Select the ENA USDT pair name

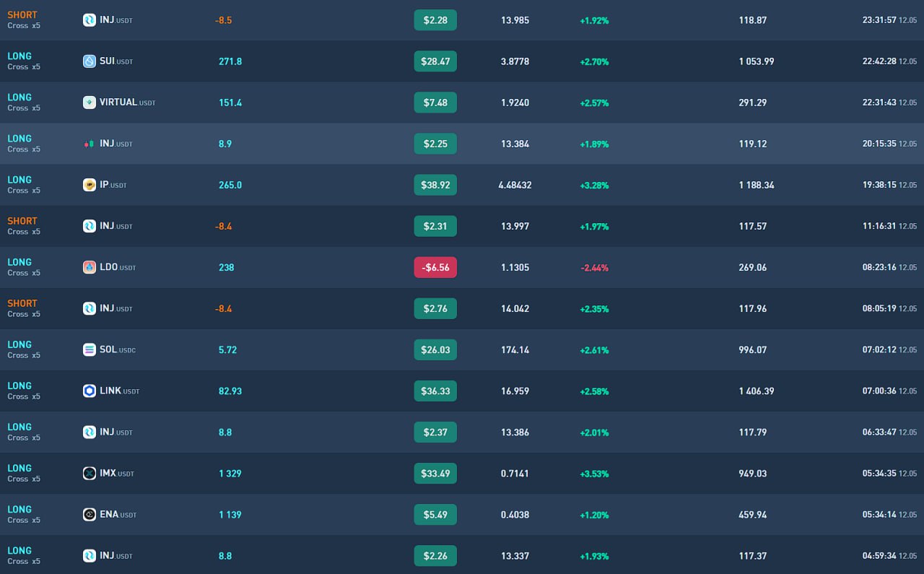(x=118, y=514)
